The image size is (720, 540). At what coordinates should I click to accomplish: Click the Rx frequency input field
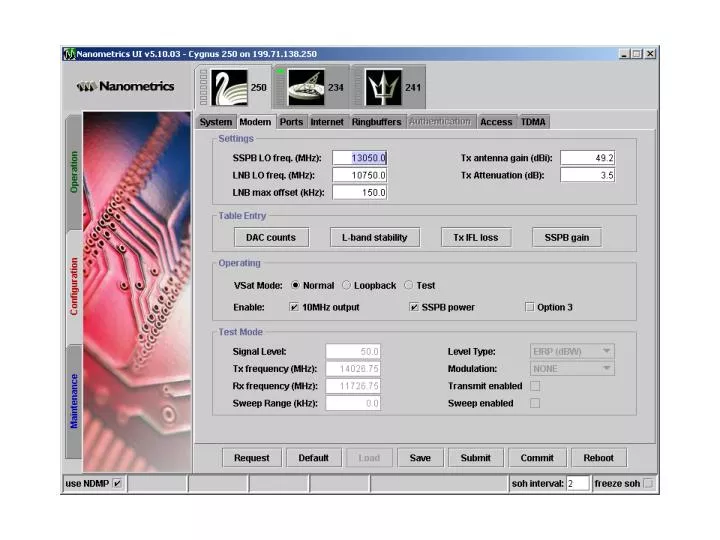(353, 386)
